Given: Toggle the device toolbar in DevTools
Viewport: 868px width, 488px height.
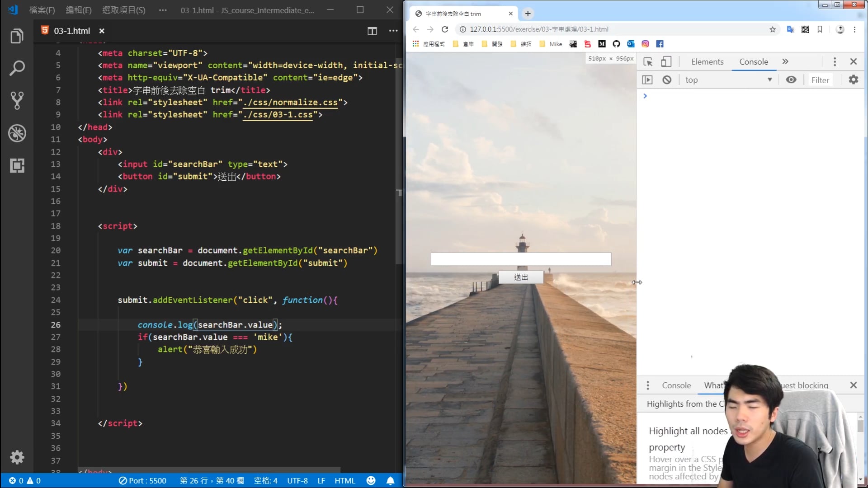Looking at the screenshot, I should pos(666,62).
